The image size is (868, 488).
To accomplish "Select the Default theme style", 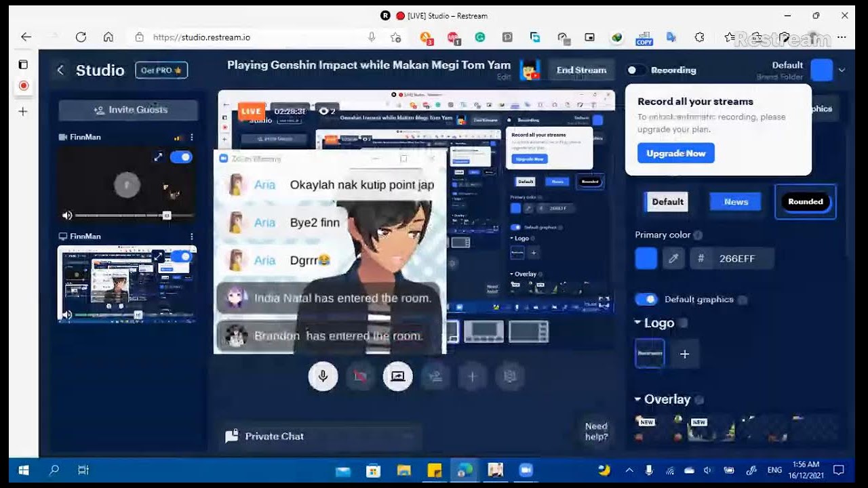I will pyautogui.click(x=667, y=201).
